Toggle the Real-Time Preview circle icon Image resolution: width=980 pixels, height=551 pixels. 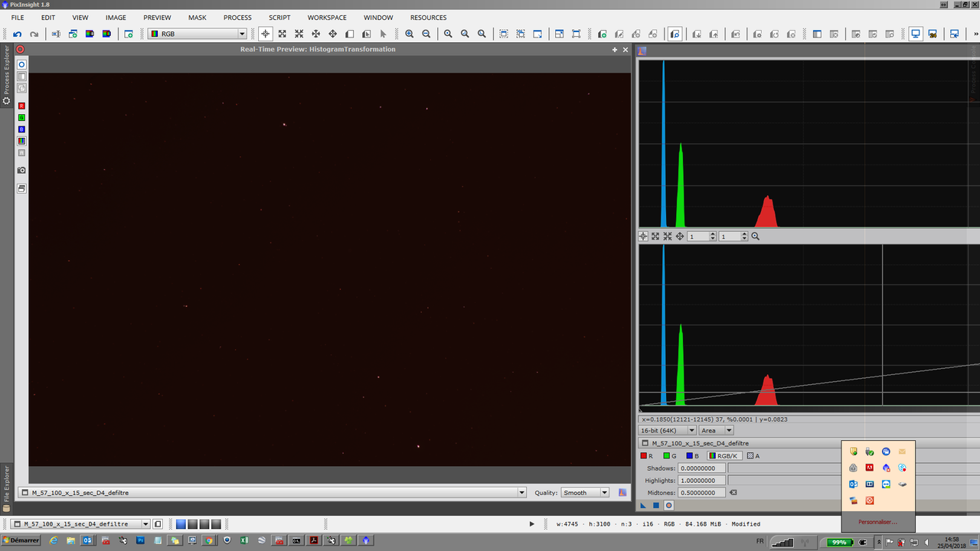click(x=668, y=505)
